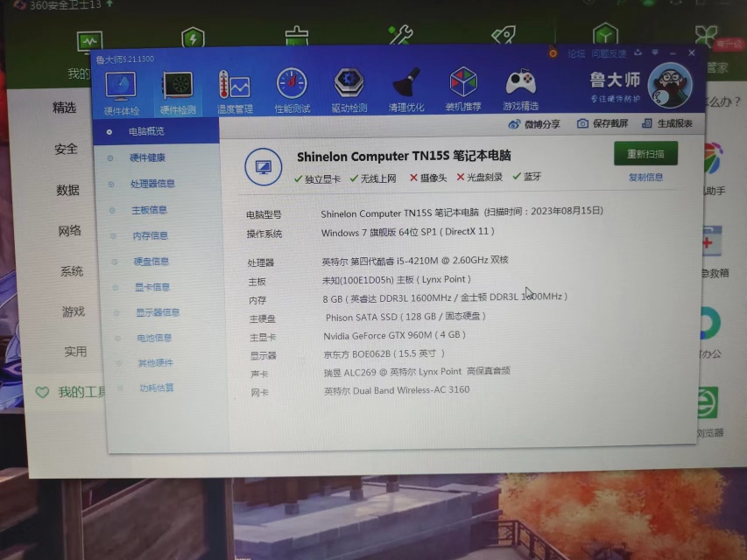747x560 pixels.
Task: Select 精选 in 360 window sidebar
Action: point(64,108)
